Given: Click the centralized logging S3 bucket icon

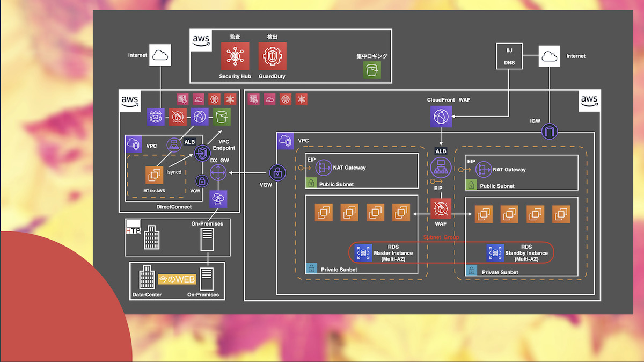Looking at the screenshot, I should [x=372, y=70].
